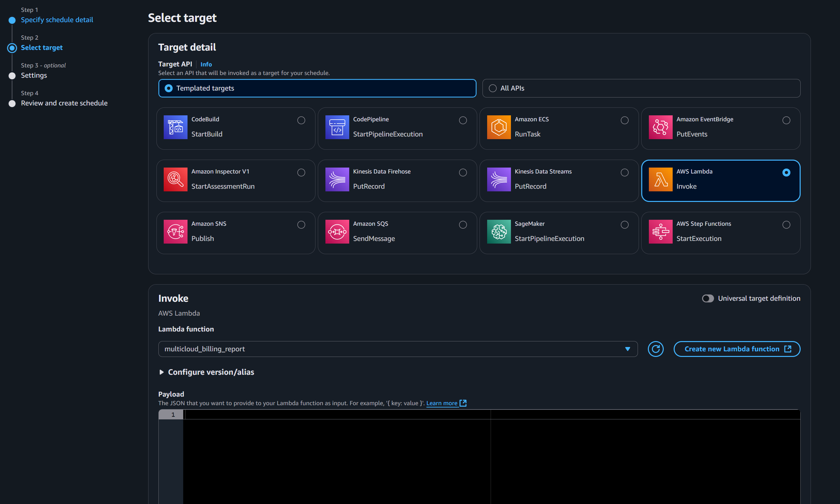840x504 pixels.
Task: Select the Templated targets radio option
Action: coord(169,88)
